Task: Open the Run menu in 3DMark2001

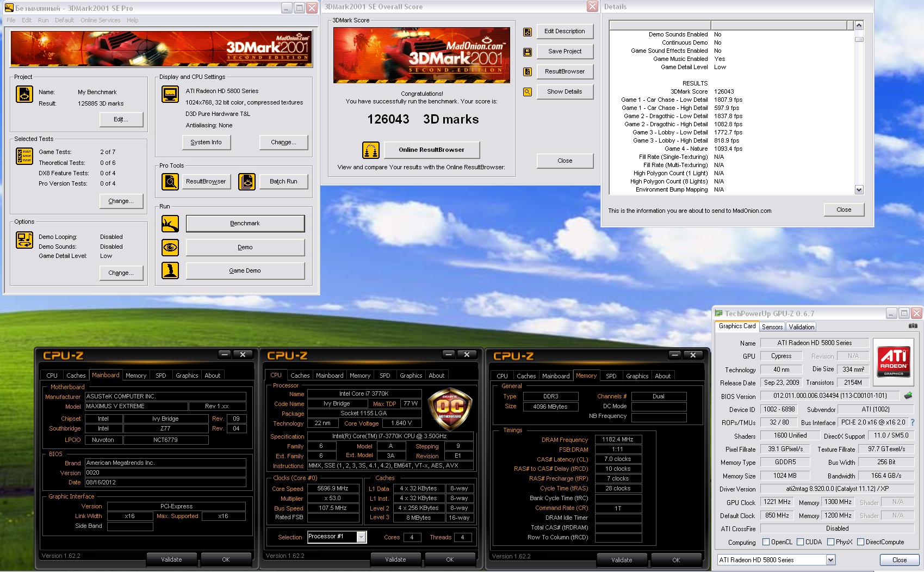Action: coord(44,20)
